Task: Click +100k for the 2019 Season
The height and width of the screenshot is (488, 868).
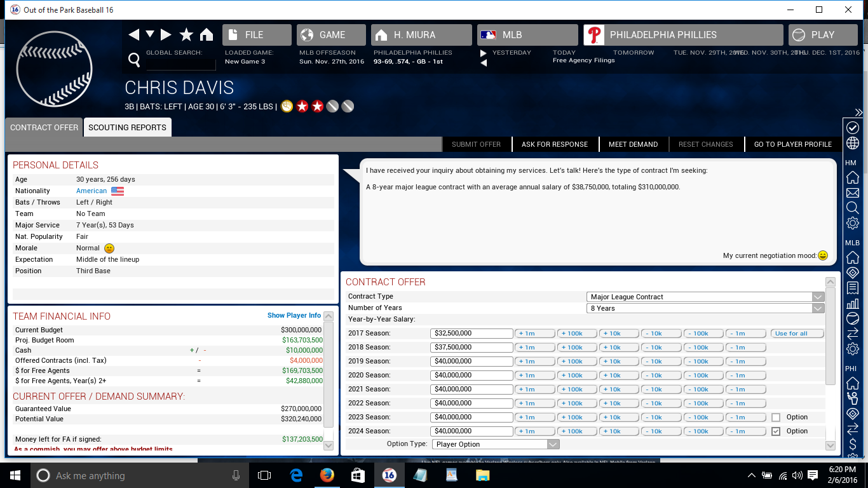Action: coord(577,361)
